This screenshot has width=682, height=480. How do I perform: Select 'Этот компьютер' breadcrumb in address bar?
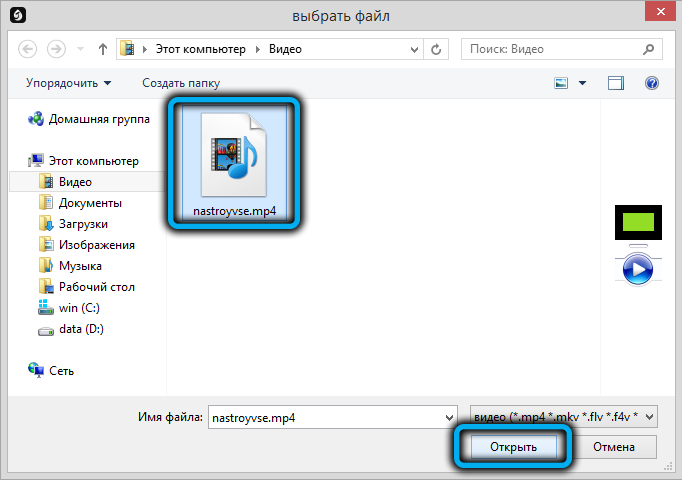201,49
